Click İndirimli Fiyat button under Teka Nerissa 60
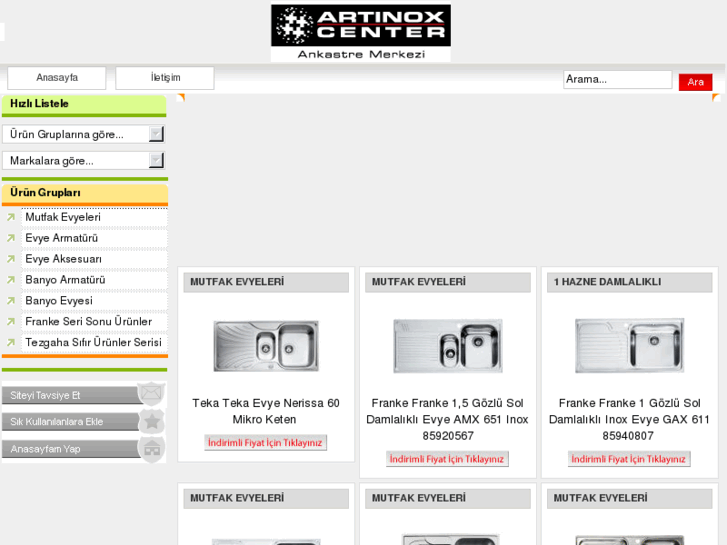 [x=265, y=442]
